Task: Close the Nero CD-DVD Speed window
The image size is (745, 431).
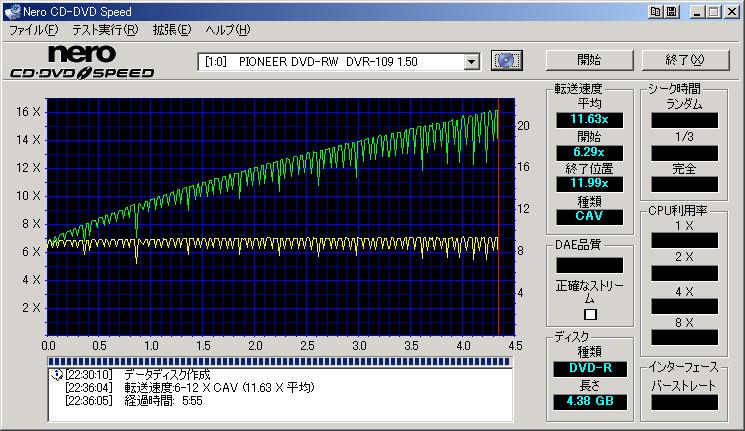Action: pos(732,11)
